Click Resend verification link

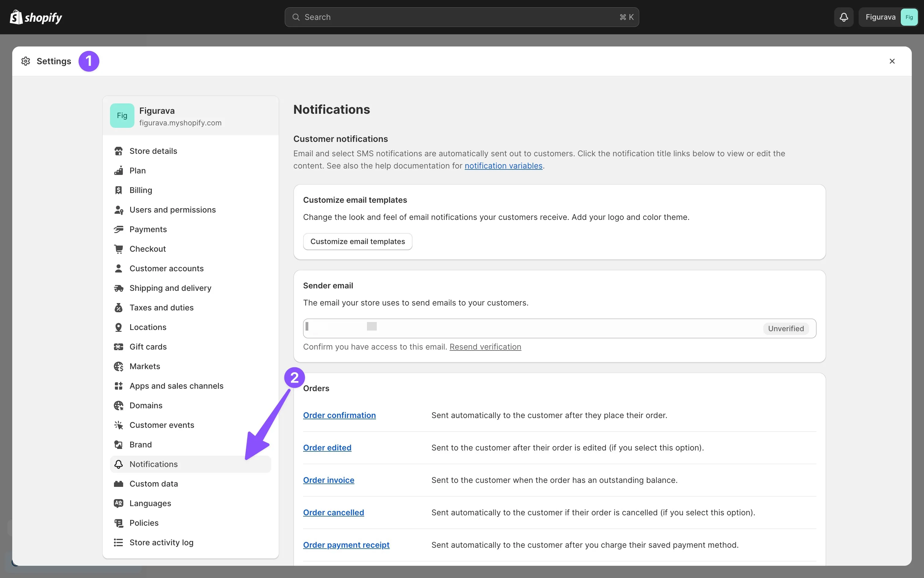[485, 347]
